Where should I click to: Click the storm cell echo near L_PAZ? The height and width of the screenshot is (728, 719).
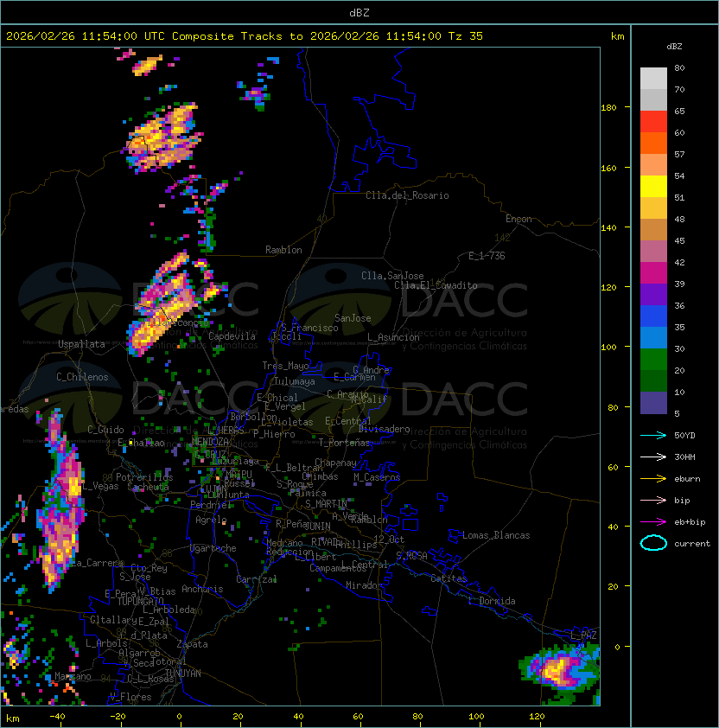click(x=559, y=669)
